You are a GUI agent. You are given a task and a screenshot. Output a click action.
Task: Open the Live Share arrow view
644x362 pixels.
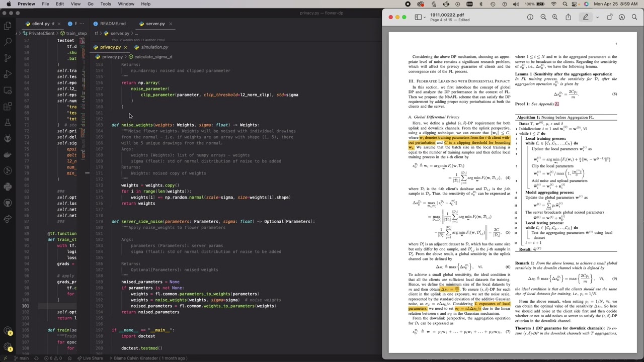[x=8, y=219]
